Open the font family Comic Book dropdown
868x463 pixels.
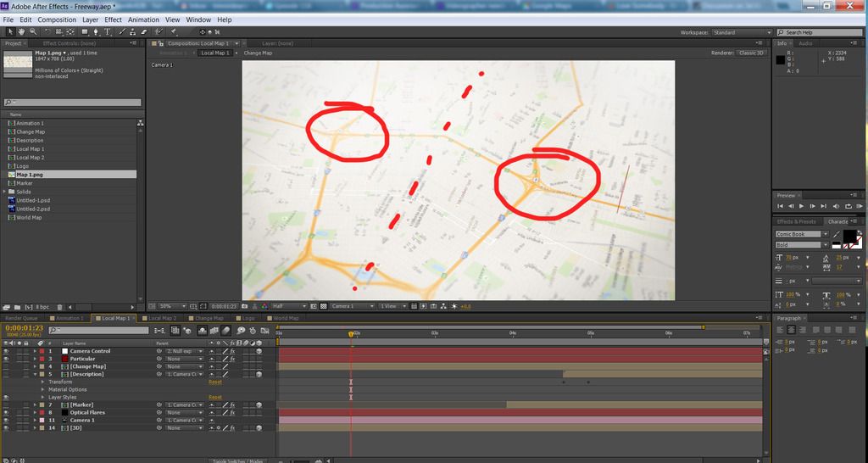click(x=825, y=234)
